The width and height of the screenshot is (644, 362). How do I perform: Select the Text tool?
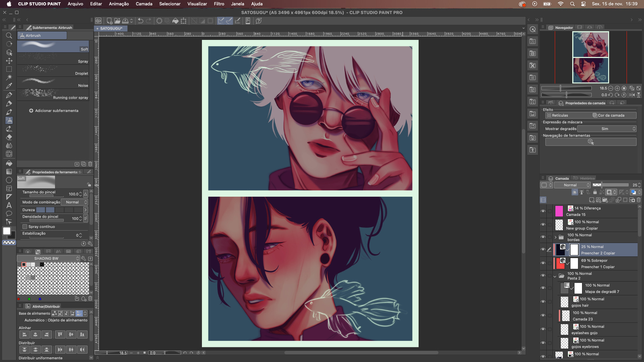(9, 205)
